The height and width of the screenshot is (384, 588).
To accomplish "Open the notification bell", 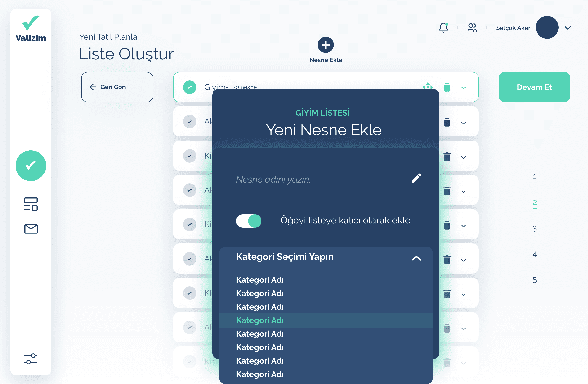I will pyautogui.click(x=444, y=28).
